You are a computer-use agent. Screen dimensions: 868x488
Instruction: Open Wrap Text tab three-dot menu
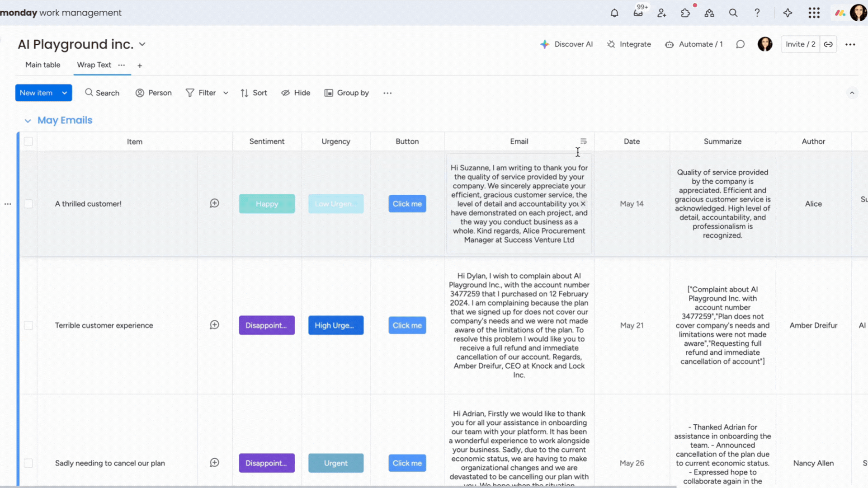[x=121, y=65]
